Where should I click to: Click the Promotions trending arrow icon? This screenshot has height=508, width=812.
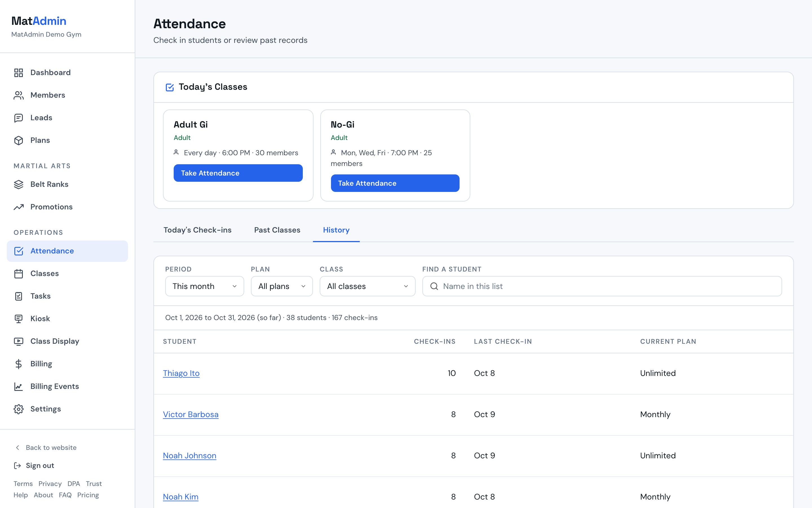(x=18, y=207)
